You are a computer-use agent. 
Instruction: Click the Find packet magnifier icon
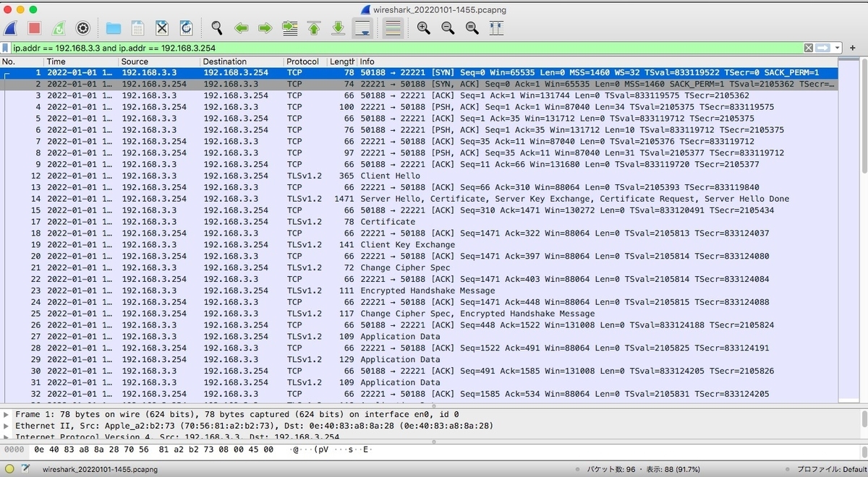216,27
